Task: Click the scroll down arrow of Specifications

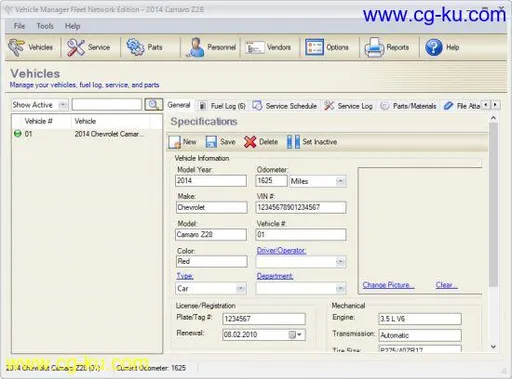Action: pos(493,347)
